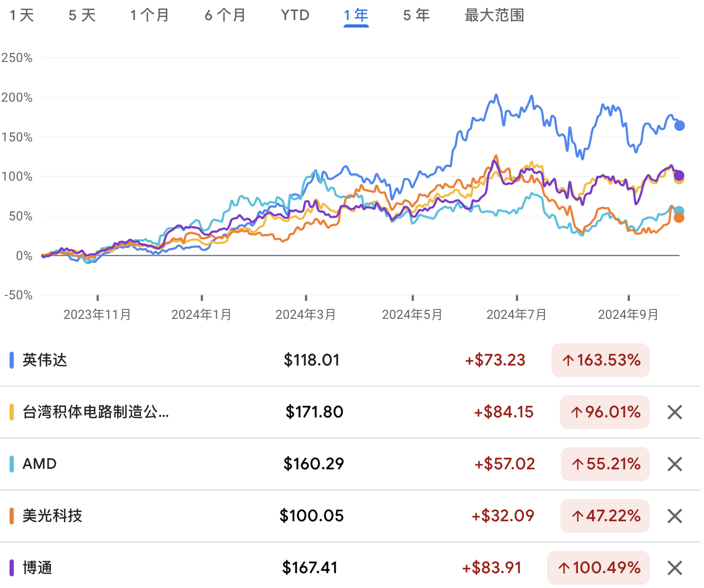Click the +$73.23 gain value
The width and height of the screenshot is (704, 588).
pyautogui.click(x=495, y=360)
